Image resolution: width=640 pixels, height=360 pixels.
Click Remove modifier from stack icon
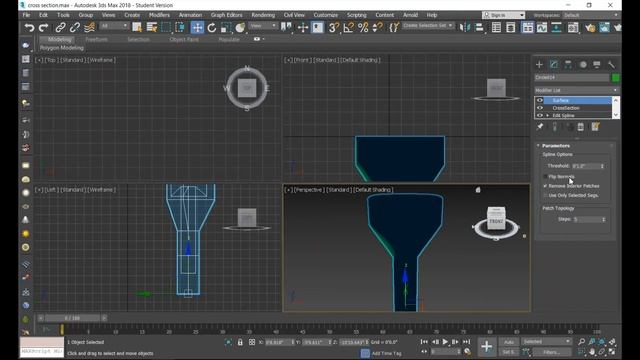[581, 127]
